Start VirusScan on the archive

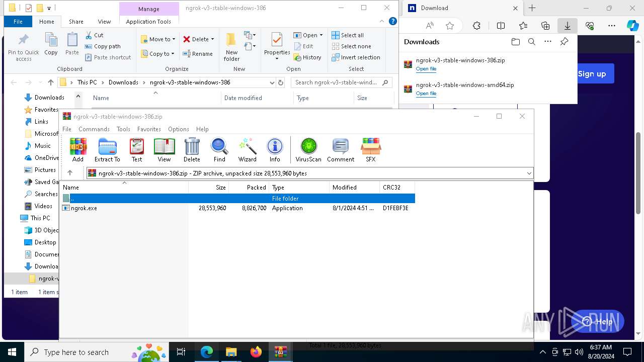[308, 150]
